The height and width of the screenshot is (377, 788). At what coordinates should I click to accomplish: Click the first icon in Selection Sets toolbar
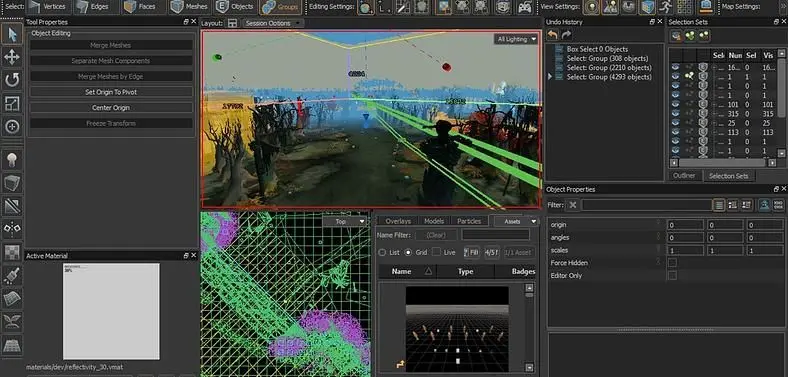coord(676,35)
